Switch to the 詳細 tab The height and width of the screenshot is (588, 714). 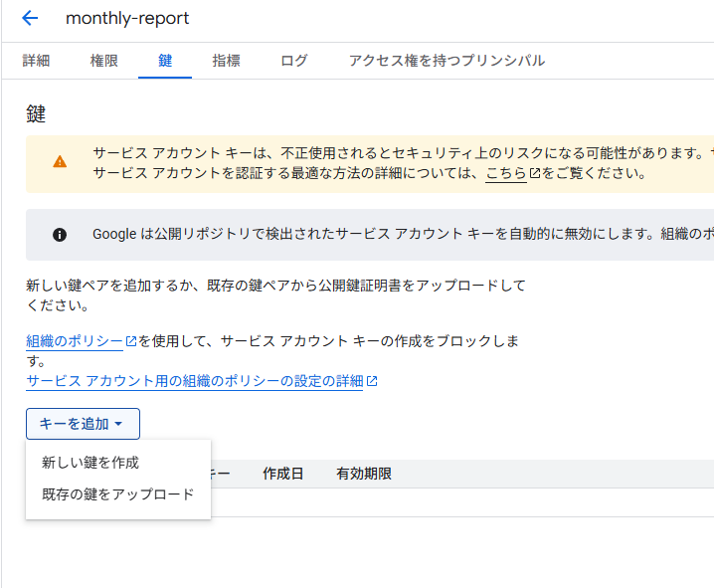(x=37, y=61)
